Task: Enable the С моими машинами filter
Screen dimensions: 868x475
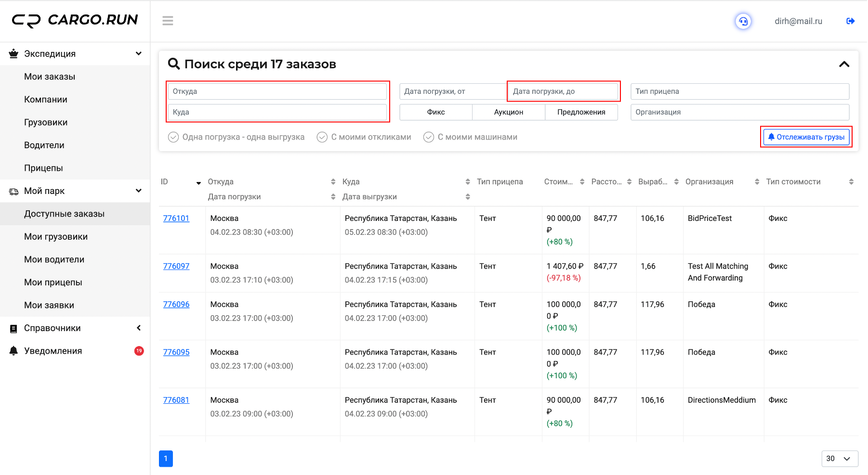Action: click(429, 137)
